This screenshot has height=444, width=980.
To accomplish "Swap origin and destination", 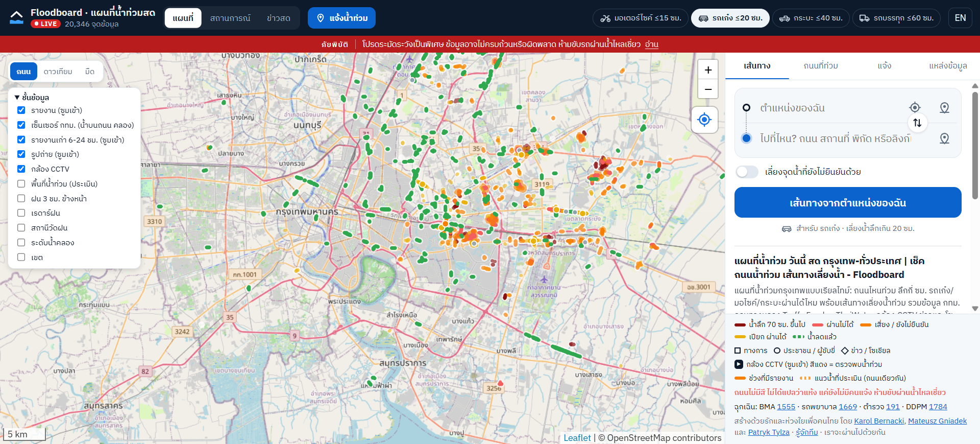I will click(x=917, y=123).
